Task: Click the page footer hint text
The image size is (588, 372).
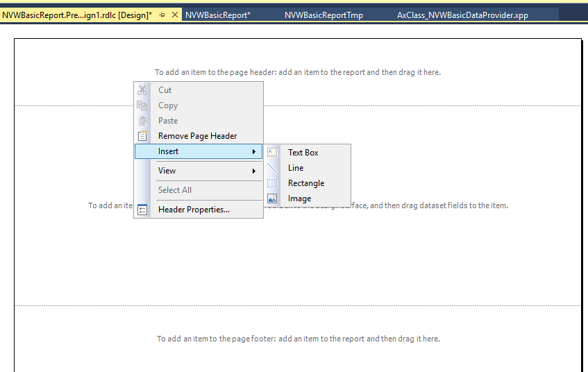Action: [298, 339]
